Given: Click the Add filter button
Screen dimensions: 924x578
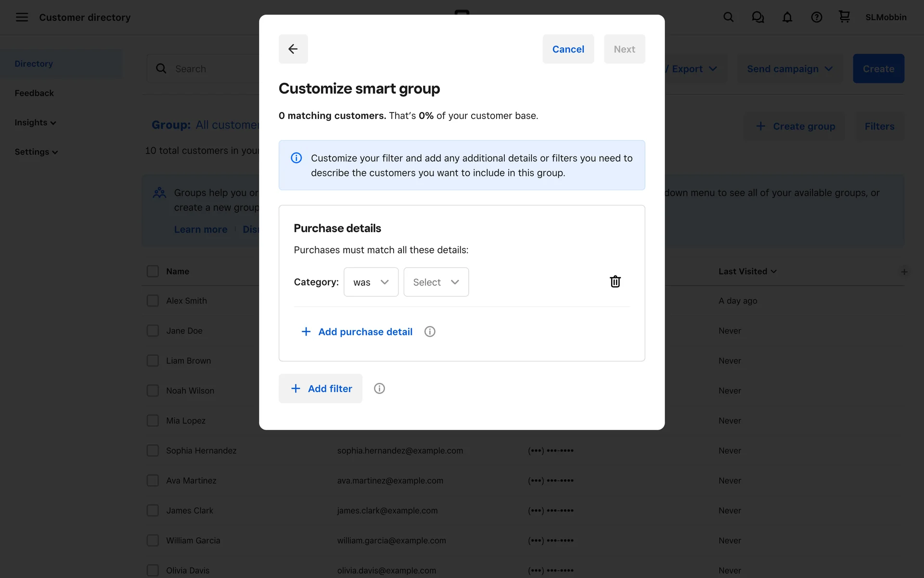Looking at the screenshot, I should [x=321, y=388].
